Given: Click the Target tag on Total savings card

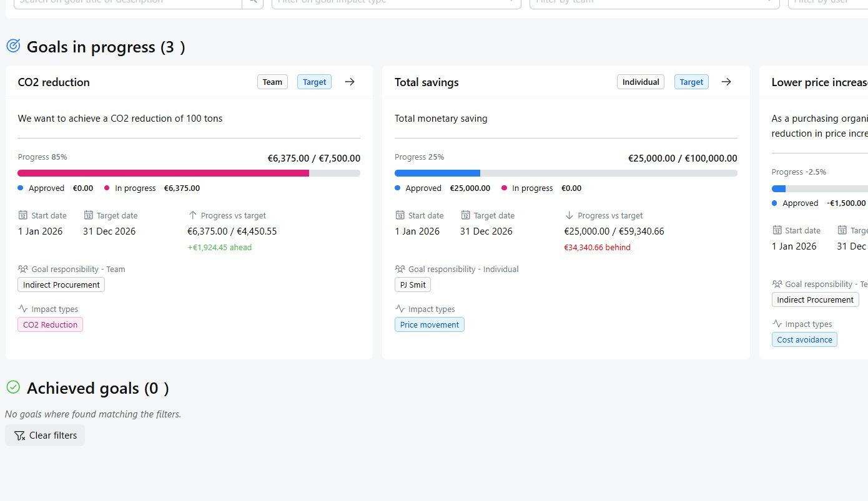Looking at the screenshot, I should pos(691,82).
